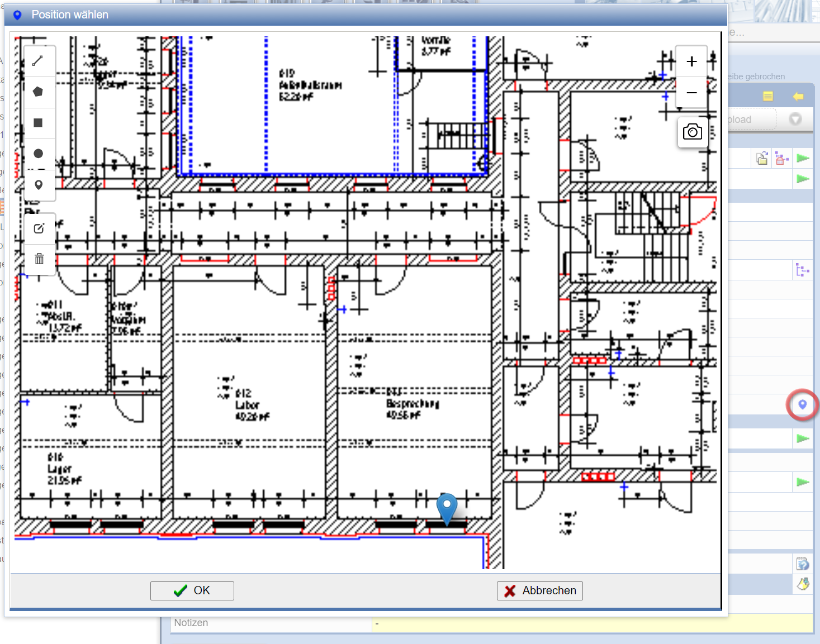Viewport: 820px width, 644px height.
Task: Click the circled position pin icon
Action: [802, 404]
